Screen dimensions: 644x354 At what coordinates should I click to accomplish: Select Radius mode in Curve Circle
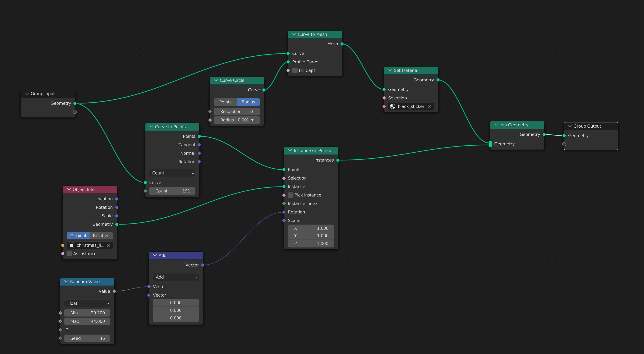point(248,102)
